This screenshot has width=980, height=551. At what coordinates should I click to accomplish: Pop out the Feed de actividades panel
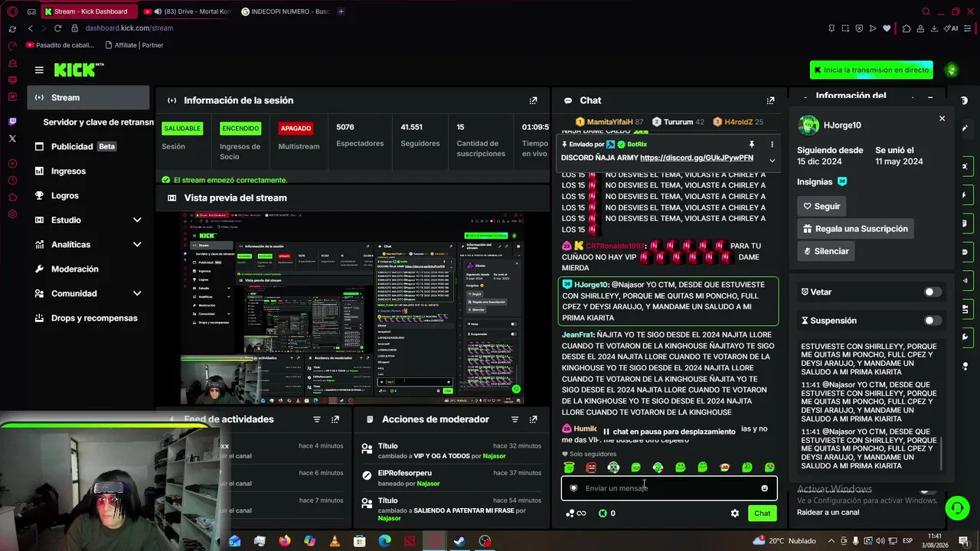335,419
